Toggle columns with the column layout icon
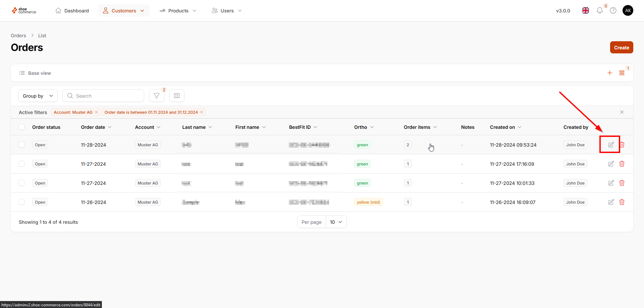This screenshot has width=644, height=308. click(x=177, y=96)
